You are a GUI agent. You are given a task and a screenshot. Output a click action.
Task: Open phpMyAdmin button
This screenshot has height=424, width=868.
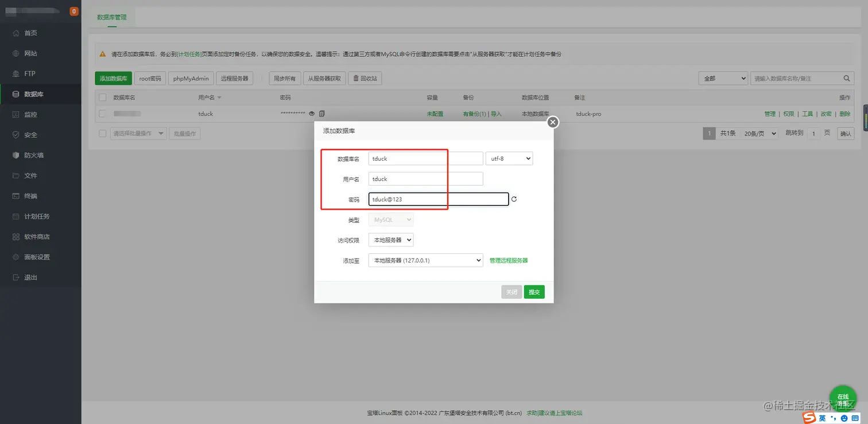point(191,78)
